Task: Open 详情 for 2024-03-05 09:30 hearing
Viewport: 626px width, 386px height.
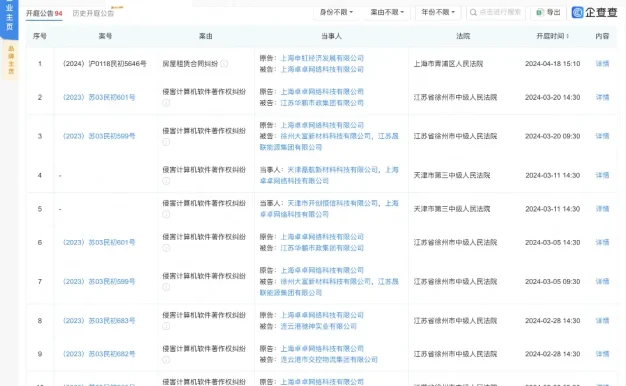Action: coord(602,281)
